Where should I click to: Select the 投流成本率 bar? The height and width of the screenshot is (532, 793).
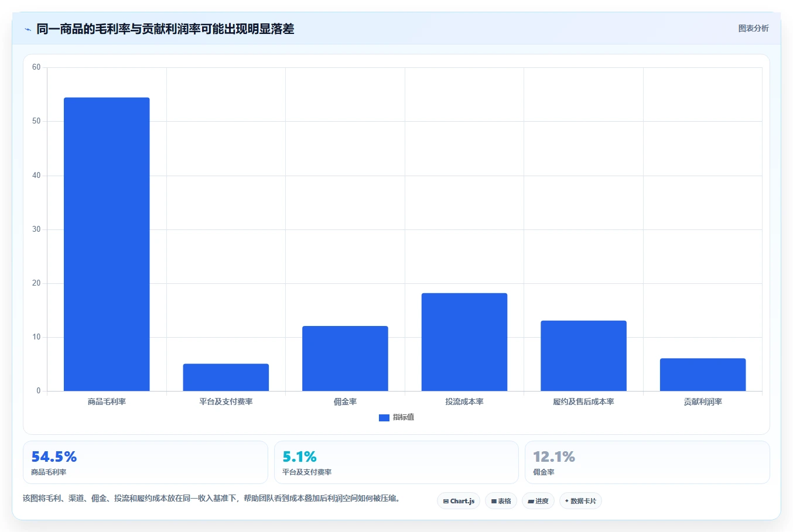[464, 342]
